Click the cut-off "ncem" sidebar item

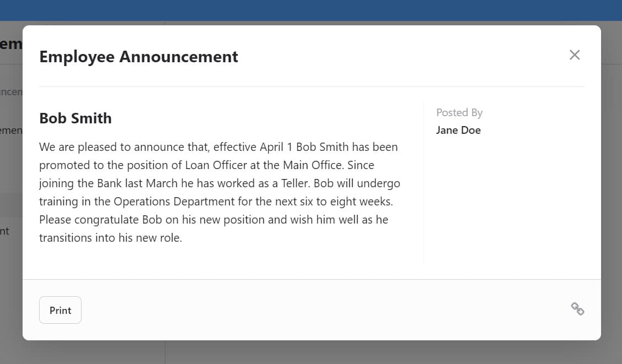[x=10, y=92]
